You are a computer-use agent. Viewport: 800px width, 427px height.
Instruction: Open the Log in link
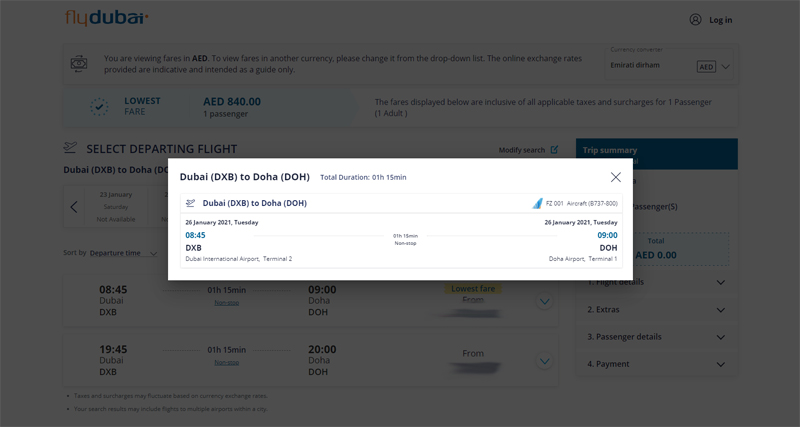click(720, 20)
